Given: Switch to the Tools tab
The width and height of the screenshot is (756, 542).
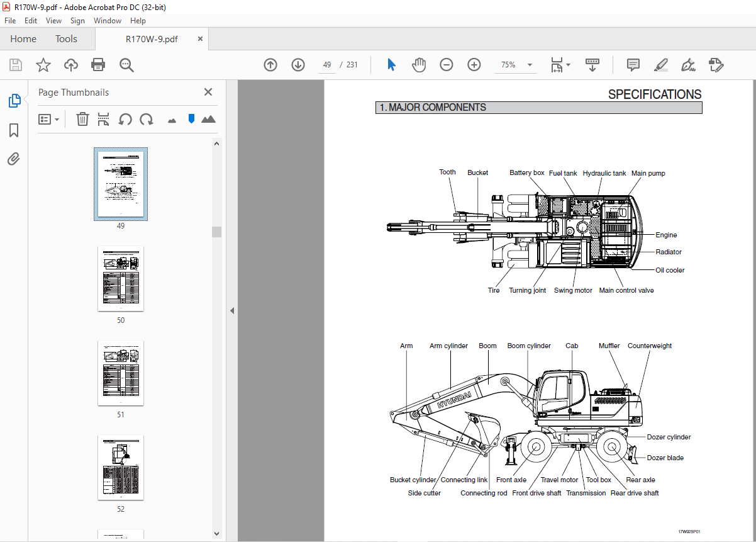Looking at the screenshot, I should pos(66,39).
